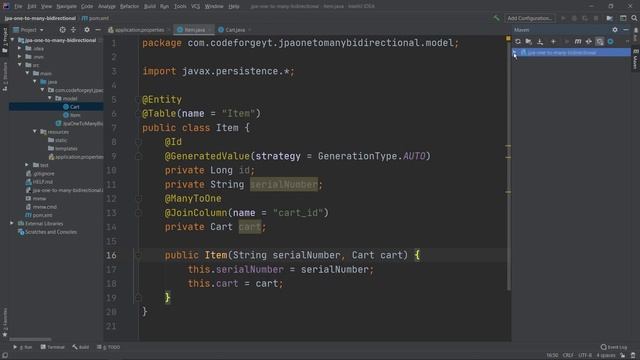Open the File menu
The width and height of the screenshot is (640, 360).
(18, 6)
